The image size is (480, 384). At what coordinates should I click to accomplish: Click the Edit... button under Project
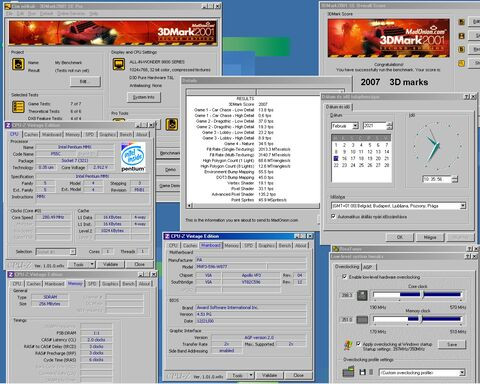[x=85, y=81]
